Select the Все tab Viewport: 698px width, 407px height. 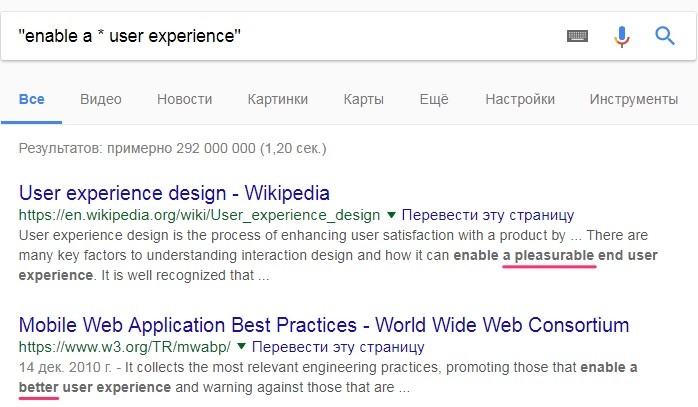coord(32,99)
